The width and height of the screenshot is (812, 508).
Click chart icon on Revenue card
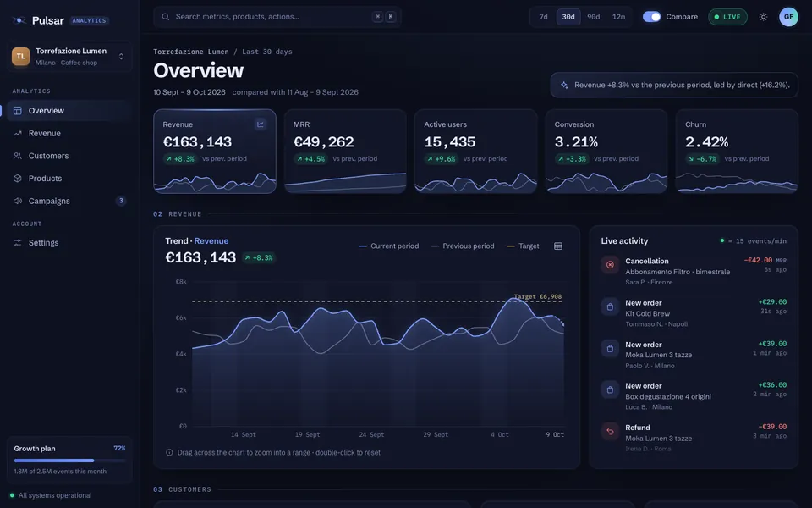tap(260, 124)
